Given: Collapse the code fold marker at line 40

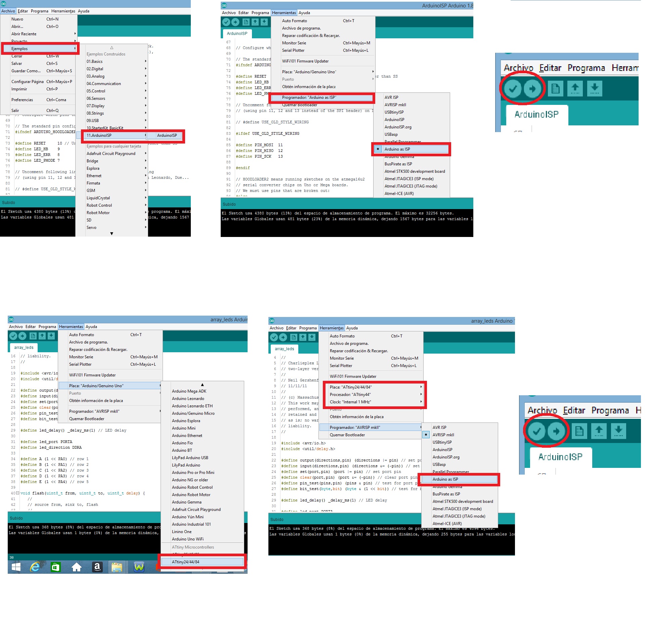Looking at the screenshot, I should point(17,493).
